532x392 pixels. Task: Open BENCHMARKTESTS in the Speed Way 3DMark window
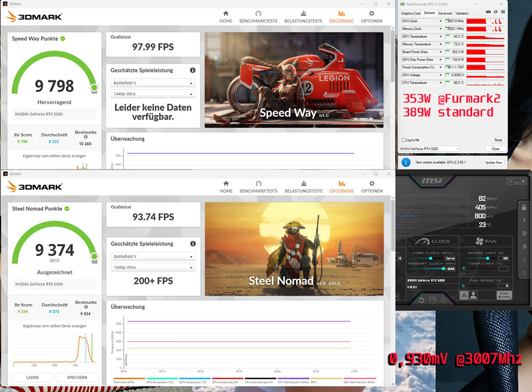click(258, 17)
